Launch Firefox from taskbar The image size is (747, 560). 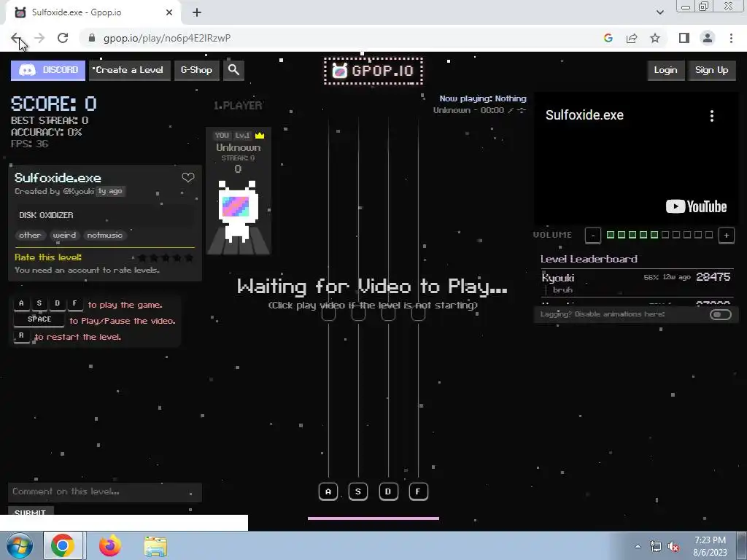click(x=110, y=545)
